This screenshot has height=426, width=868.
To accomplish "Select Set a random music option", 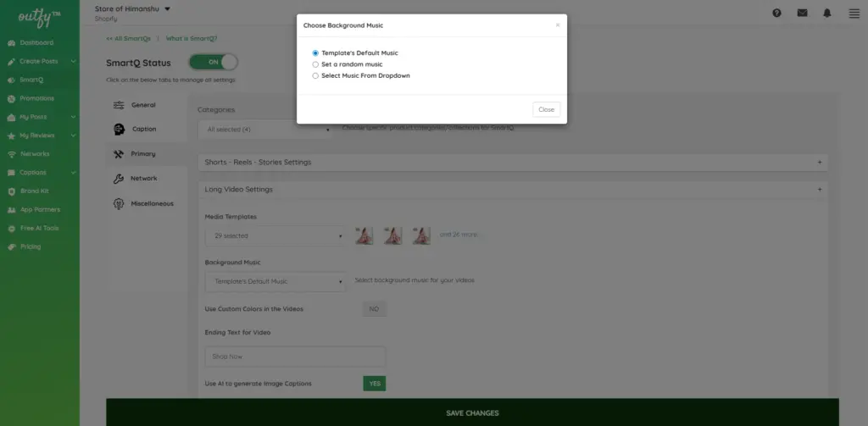I will pos(315,64).
